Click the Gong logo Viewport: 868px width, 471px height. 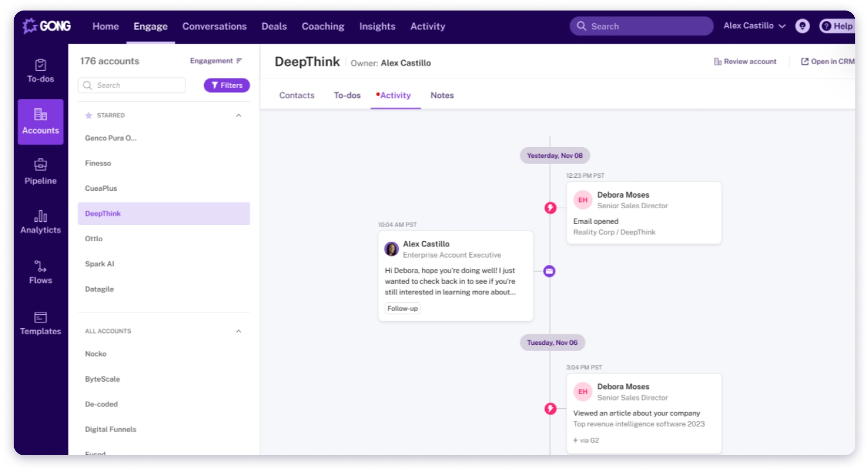pyautogui.click(x=46, y=26)
